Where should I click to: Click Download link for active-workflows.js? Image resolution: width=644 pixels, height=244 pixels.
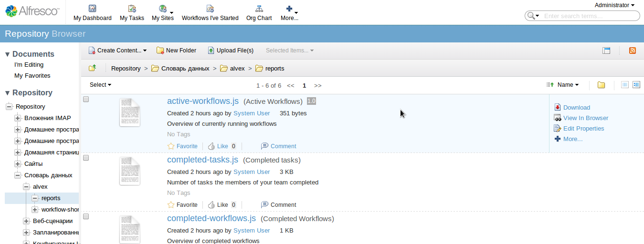click(576, 108)
